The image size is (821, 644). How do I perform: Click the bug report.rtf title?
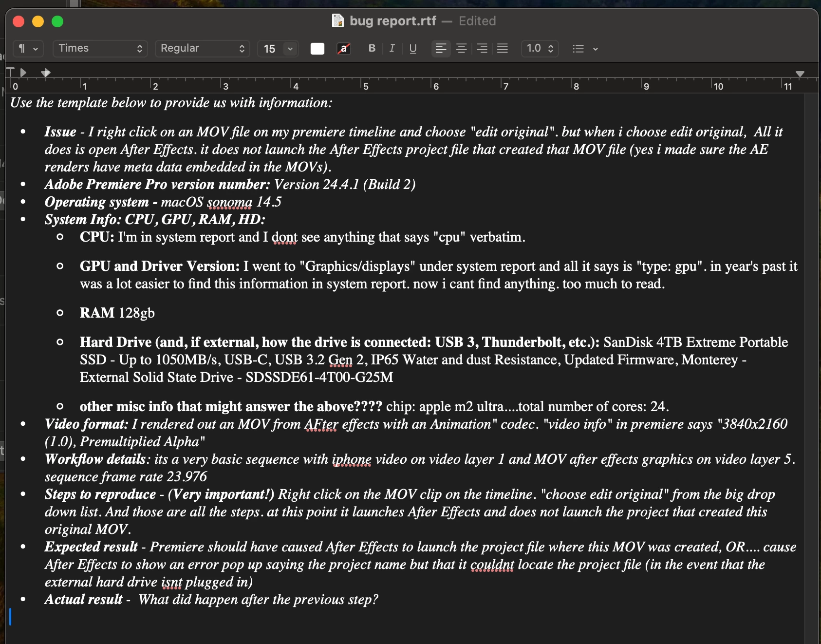(393, 21)
